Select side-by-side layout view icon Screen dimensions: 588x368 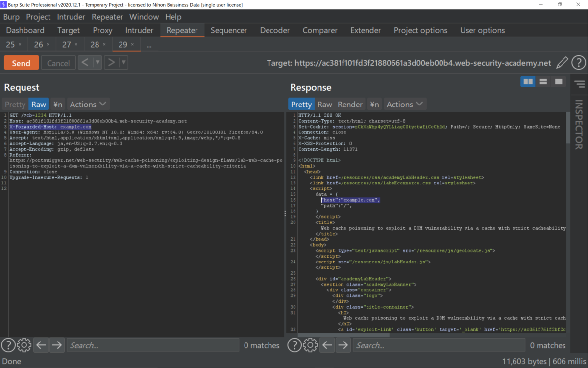click(528, 81)
